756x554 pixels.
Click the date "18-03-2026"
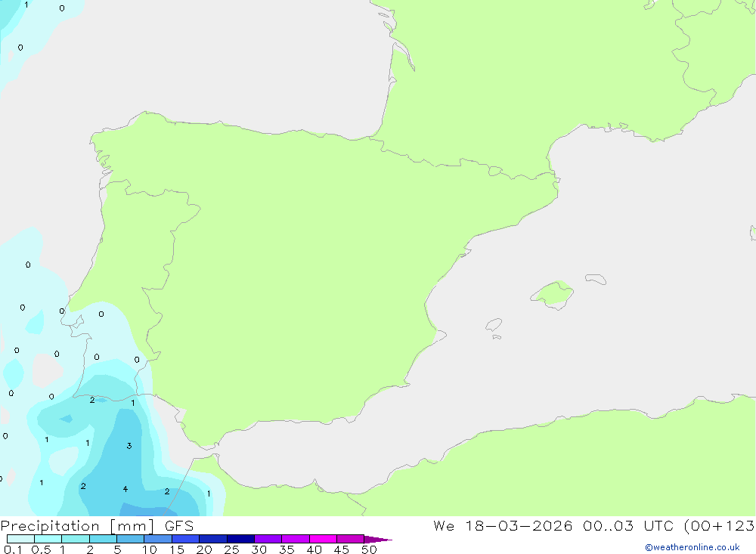(519, 525)
